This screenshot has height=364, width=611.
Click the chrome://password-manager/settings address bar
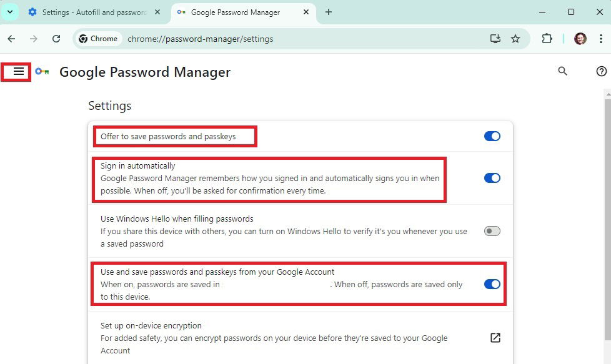(x=200, y=38)
